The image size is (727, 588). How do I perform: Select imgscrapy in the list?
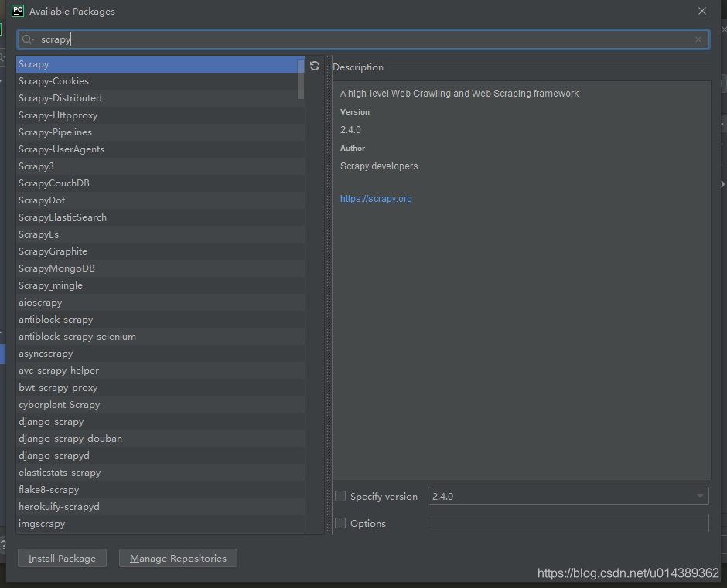point(160,524)
